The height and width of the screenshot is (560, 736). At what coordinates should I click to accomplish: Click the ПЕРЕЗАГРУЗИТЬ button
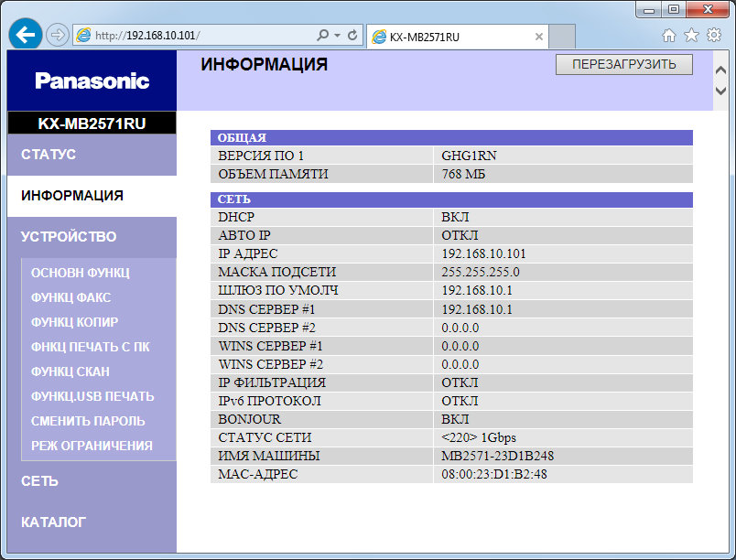pos(623,64)
